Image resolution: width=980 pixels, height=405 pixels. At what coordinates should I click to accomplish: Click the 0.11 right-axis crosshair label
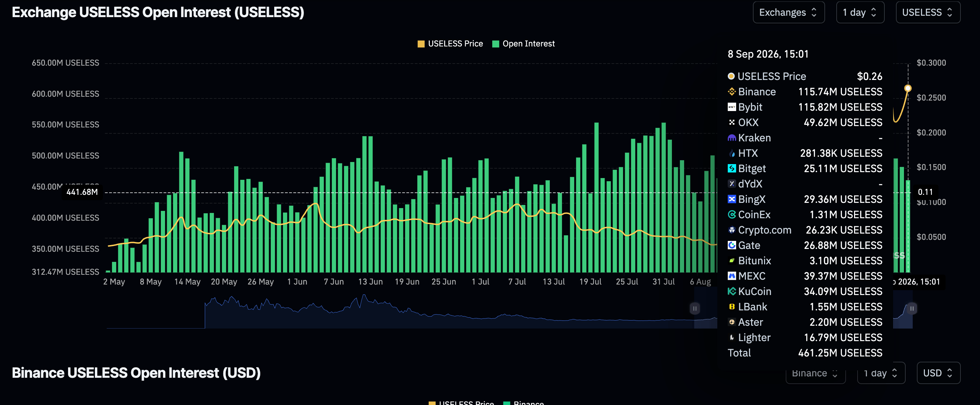(925, 192)
